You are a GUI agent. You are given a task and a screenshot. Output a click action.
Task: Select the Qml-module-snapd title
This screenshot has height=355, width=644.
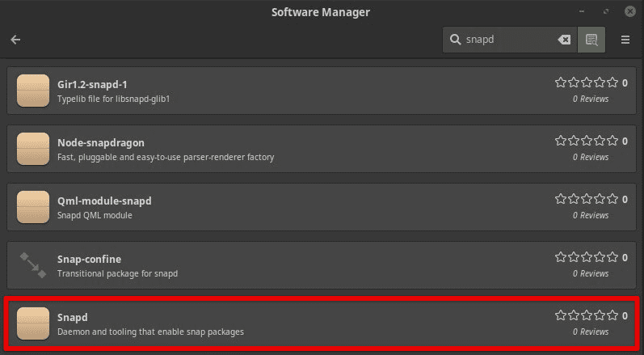(x=104, y=201)
